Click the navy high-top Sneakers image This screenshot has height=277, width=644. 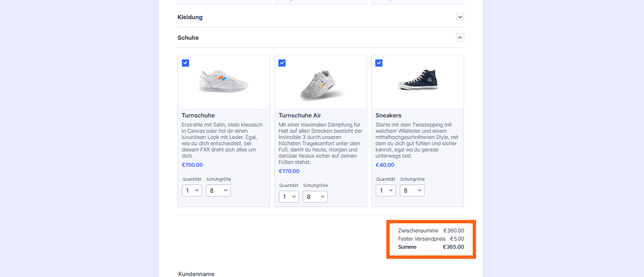418,80
